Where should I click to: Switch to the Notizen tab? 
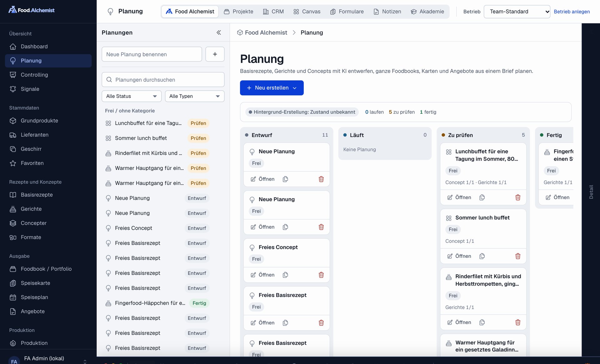[x=387, y=12]
